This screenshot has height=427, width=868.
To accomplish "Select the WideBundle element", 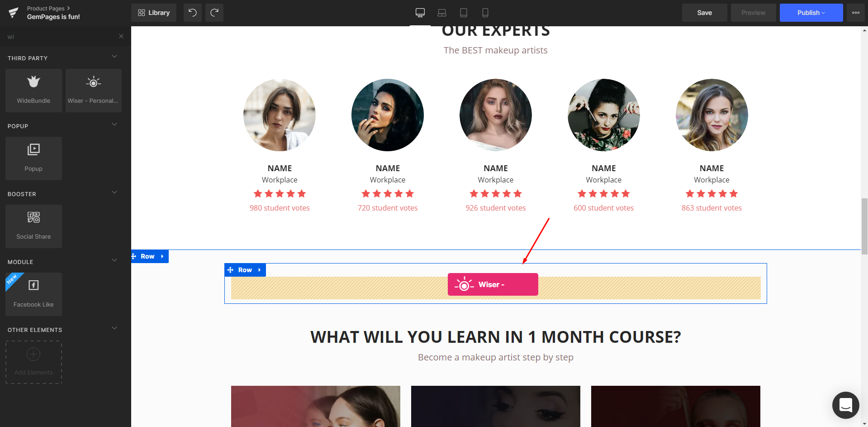I will [33, 91].
